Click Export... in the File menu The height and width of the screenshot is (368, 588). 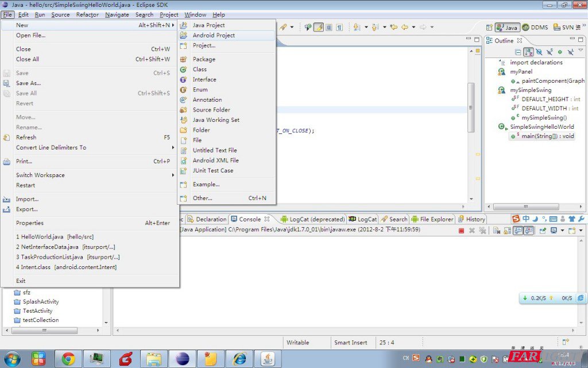click(90, 209)
